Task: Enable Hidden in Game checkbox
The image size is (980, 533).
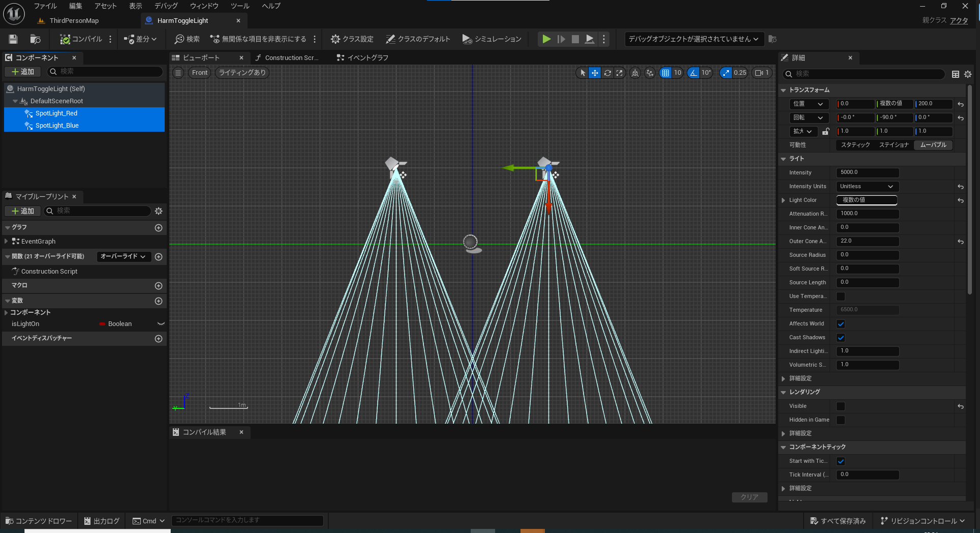Action: click(x=841, y=420)
